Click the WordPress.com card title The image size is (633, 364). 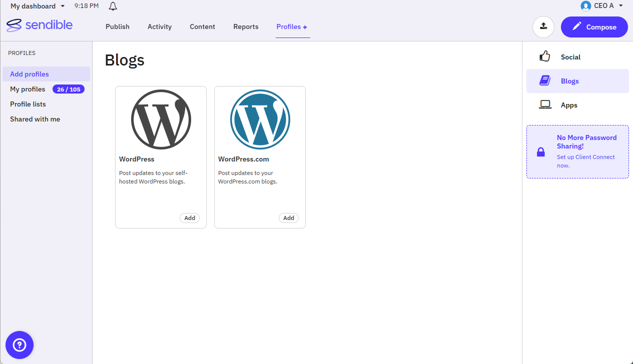click(x=244, y=159)
